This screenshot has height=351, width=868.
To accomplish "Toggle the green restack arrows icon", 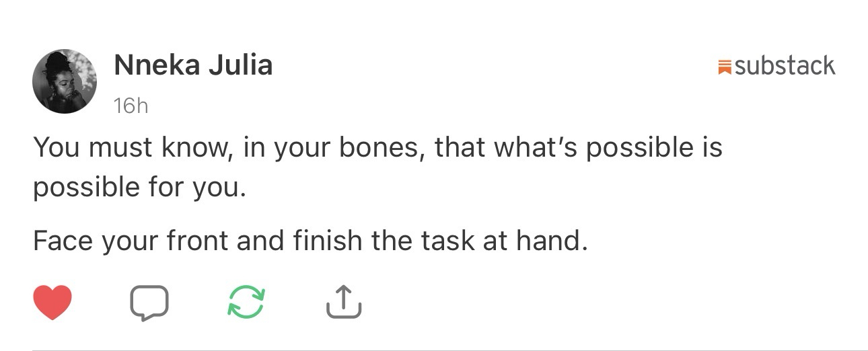I will 246,302.
